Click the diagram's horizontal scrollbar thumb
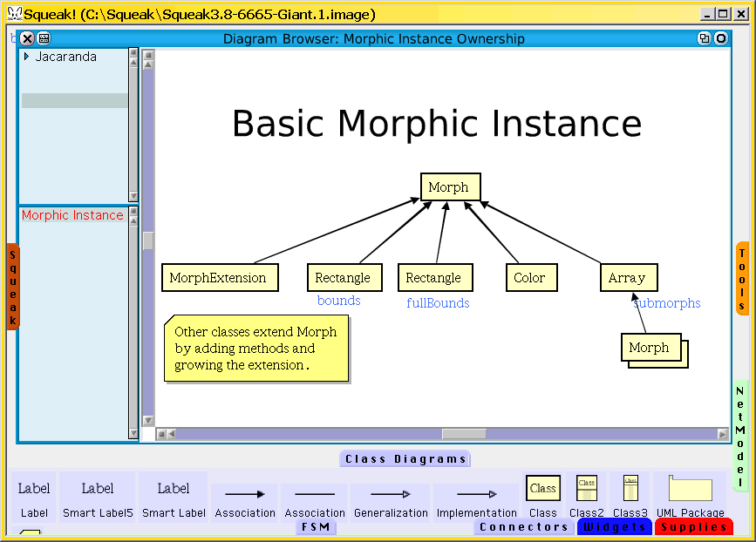Screen dimensions: 756x542 pyautogui.click(x=464, y=434)
